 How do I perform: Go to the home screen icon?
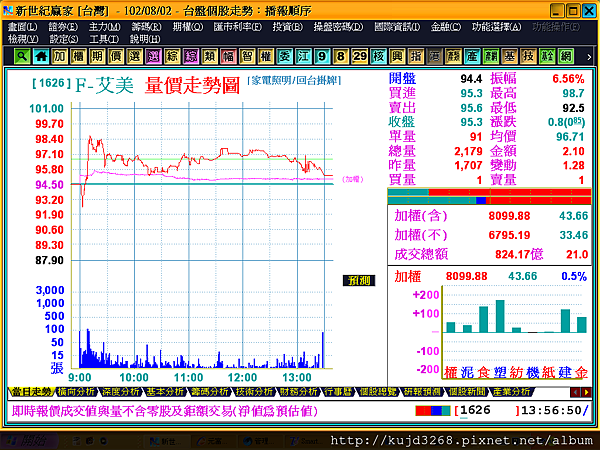point(41,57)
